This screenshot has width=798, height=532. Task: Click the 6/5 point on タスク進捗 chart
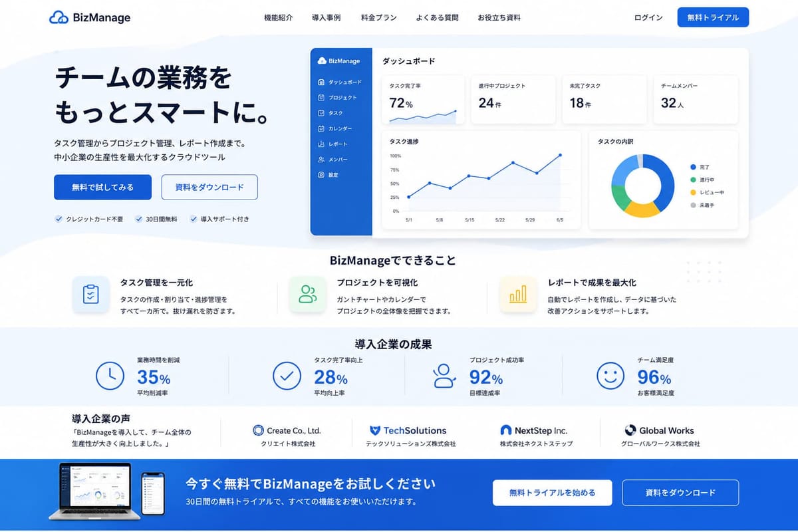561,155
